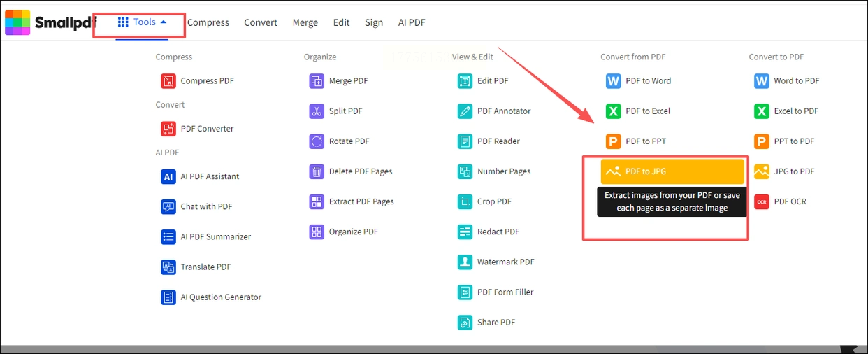Click the Watermark PDF stamp icon
This screenshot has width=868, height=354.
click(465, 262)
